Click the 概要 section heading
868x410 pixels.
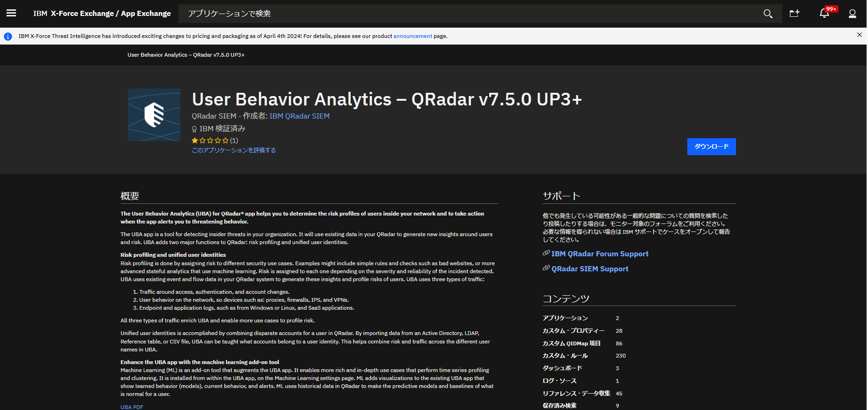(x=130, y=196)
